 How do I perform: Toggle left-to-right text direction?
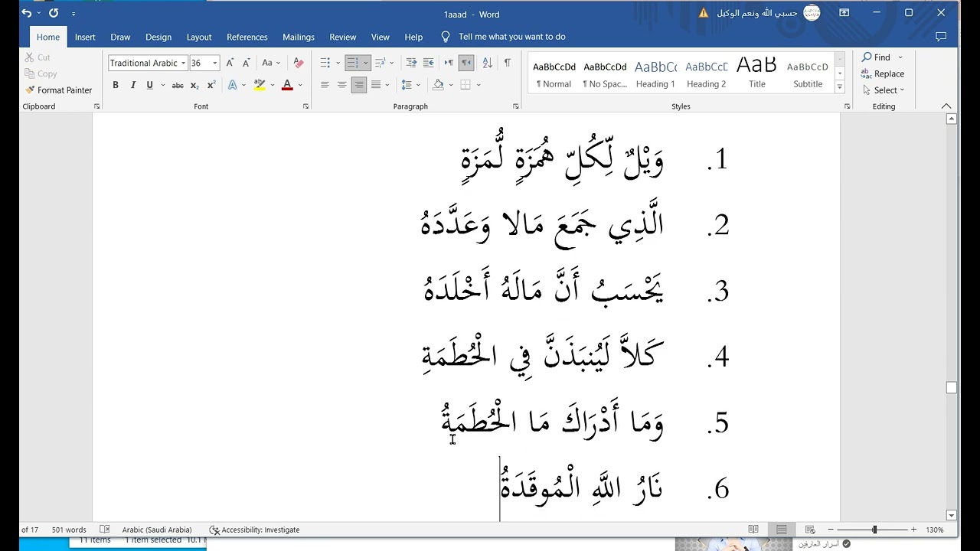point(449,63)
